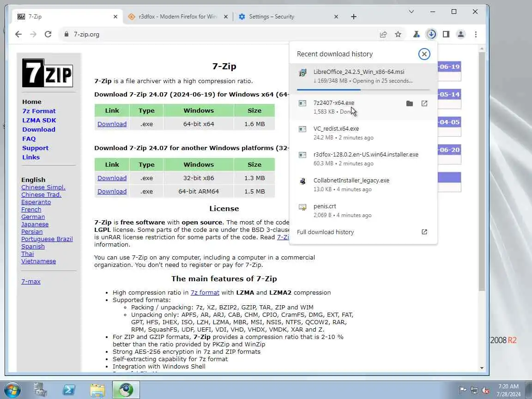
Task: Open Full download history
Action: [x=363, y=232]
